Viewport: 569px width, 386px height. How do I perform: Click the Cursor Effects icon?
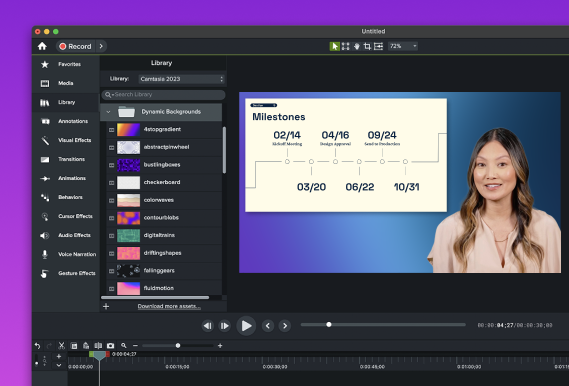click(x=45, y=217)
